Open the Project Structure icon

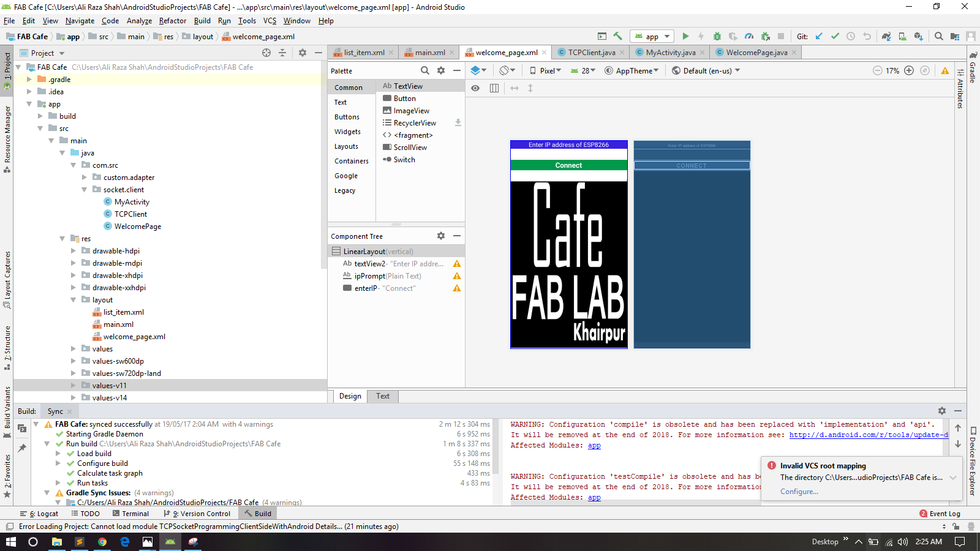[955, 36]
